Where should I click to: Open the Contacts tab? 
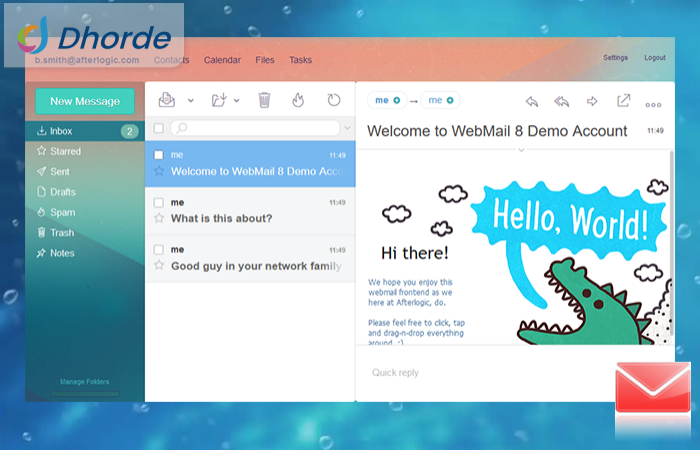click(x=171, y=60)
